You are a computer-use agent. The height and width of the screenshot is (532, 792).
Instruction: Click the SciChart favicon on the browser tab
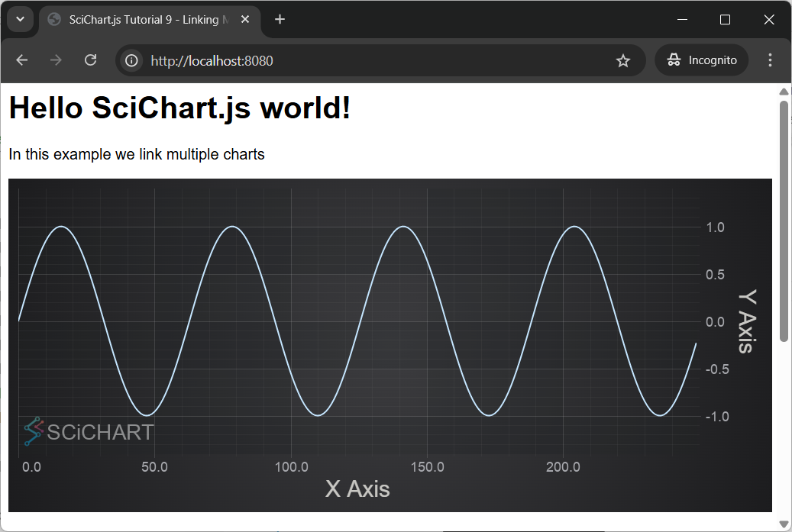[53, 19]
